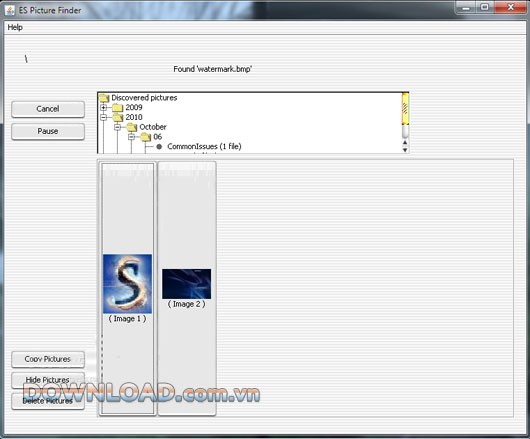Expand the 2009 folder node
Screen dimensions: 530x439
104,107
